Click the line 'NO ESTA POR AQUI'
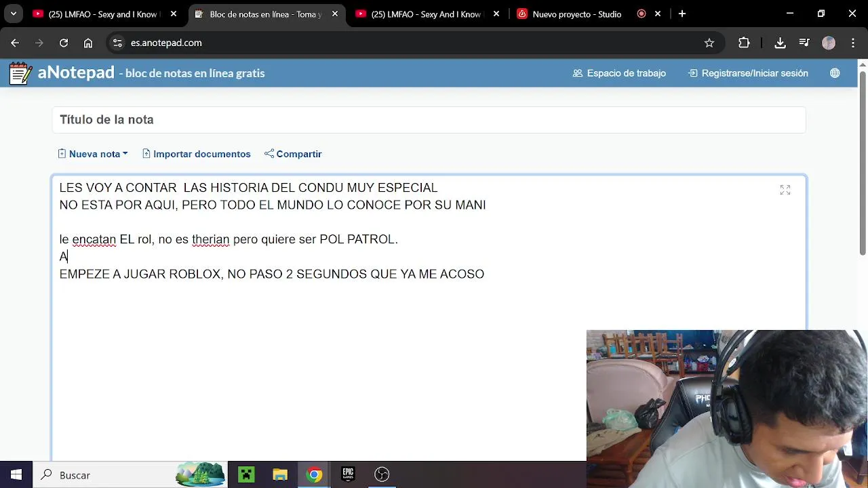The image size is (868, 488). (273, 205)
